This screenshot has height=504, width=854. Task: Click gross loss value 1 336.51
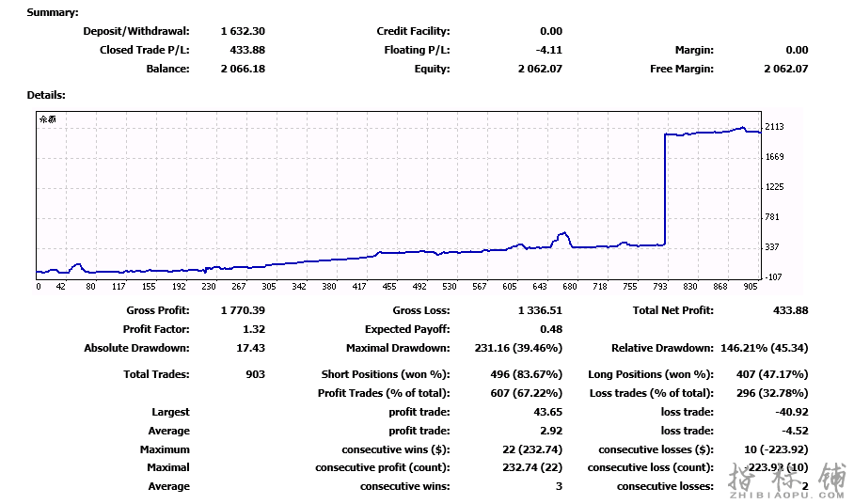(540, 310)
